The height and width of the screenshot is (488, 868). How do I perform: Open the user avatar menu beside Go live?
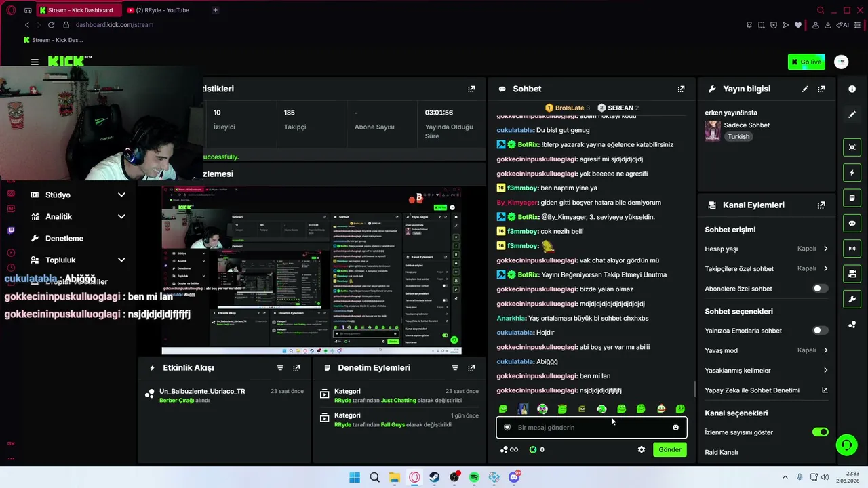842,62
